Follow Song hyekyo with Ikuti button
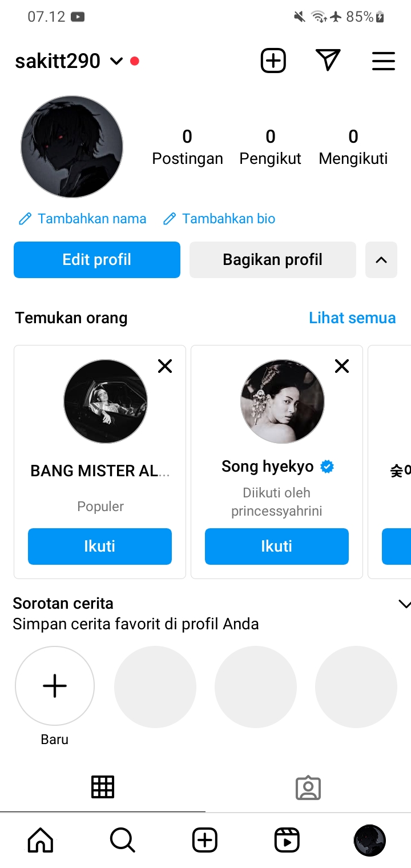Image resolution: width=411 pixels, height=868 pixels. [276, 546]
